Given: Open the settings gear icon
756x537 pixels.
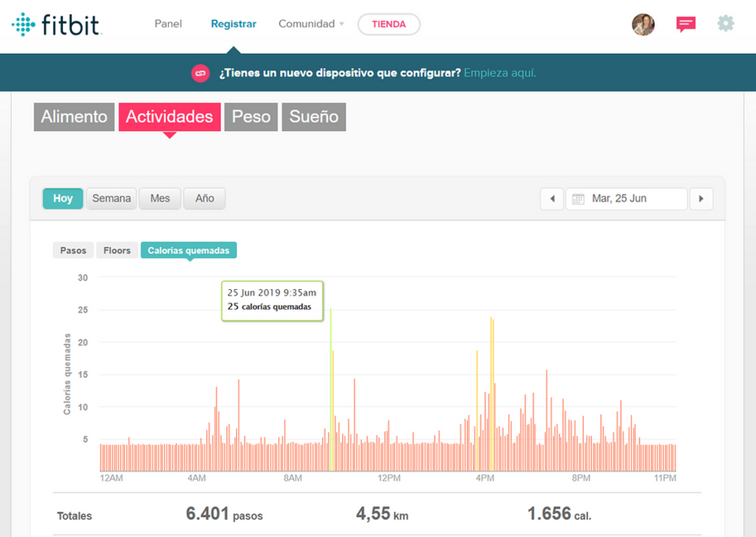Looking at the screenshot, I should point(725,24).
